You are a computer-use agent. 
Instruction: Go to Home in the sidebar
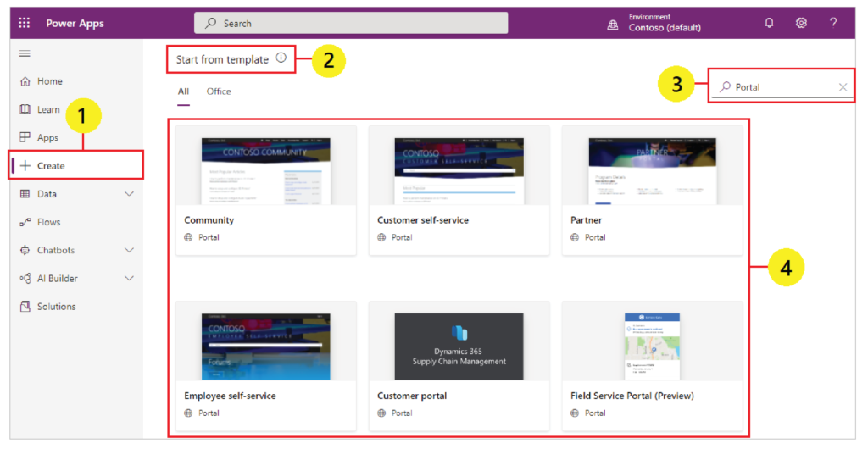pos(49,81)
